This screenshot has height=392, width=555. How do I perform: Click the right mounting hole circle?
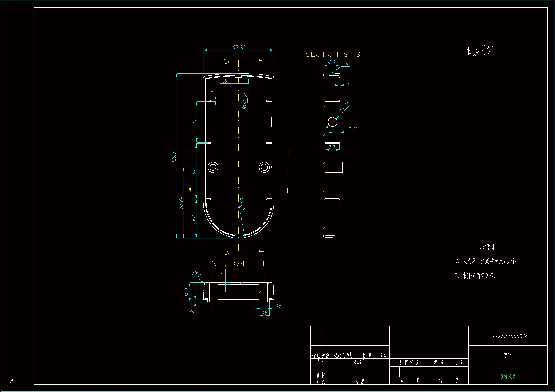264,167
